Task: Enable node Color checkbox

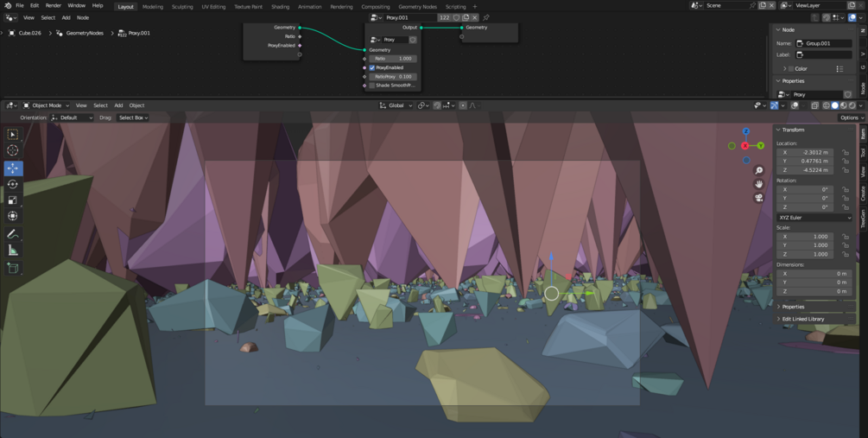Action: pos(791,68)
